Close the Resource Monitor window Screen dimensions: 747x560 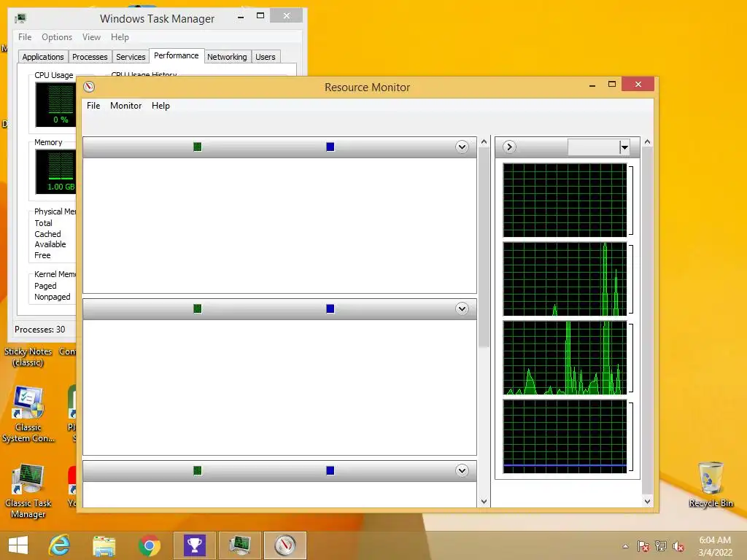click(638, 85)
